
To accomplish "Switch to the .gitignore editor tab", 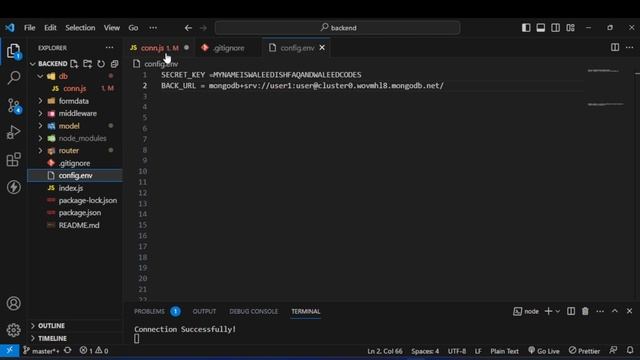I will click(x=229, y=48).
